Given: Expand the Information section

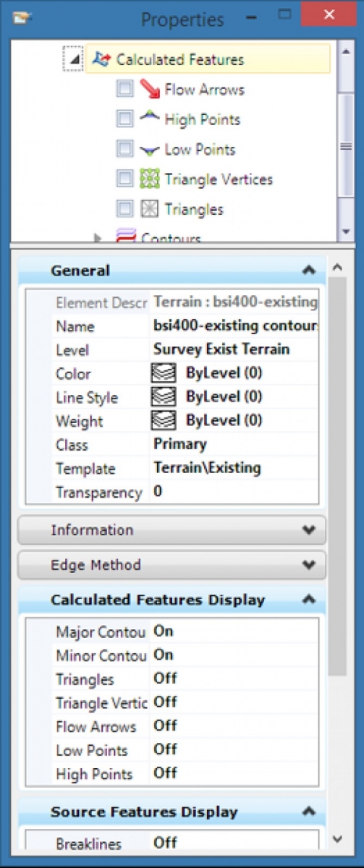Looking at the screenshot, I should pyautogui.click(x=172, y=529).
